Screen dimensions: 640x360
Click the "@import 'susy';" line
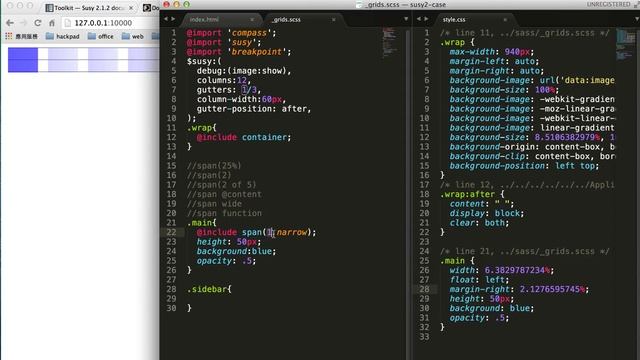[x=224, y=42]
